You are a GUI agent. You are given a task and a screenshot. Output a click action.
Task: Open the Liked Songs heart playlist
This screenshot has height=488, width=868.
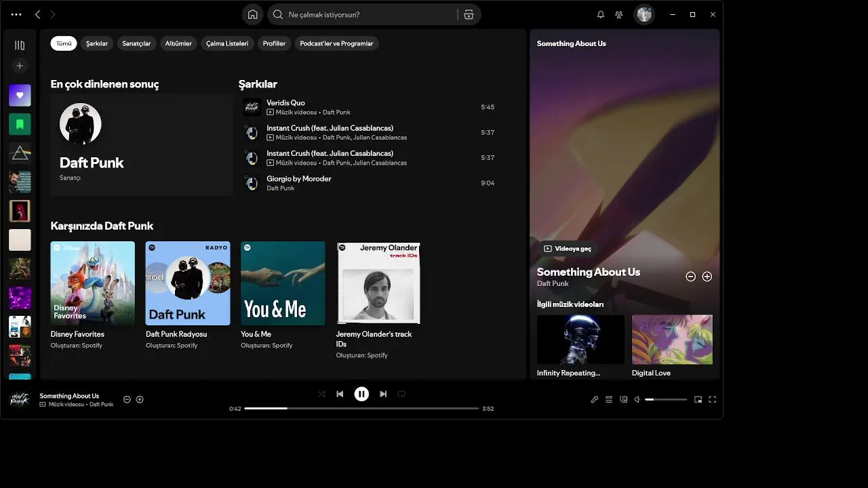(x=20, y=96)
